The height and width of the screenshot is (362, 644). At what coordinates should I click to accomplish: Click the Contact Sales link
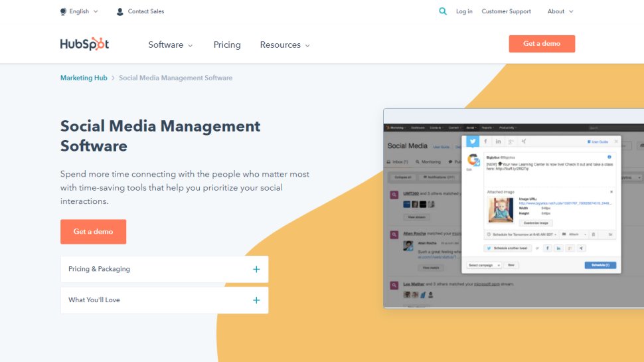click(x=141, y=11)
